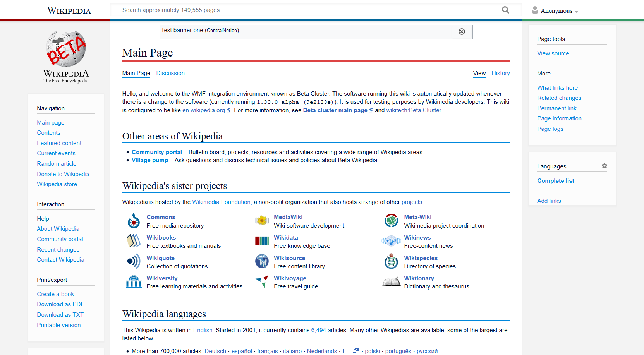
Task: Click the search magnifier icon
Action: click(x=505, y=10)
